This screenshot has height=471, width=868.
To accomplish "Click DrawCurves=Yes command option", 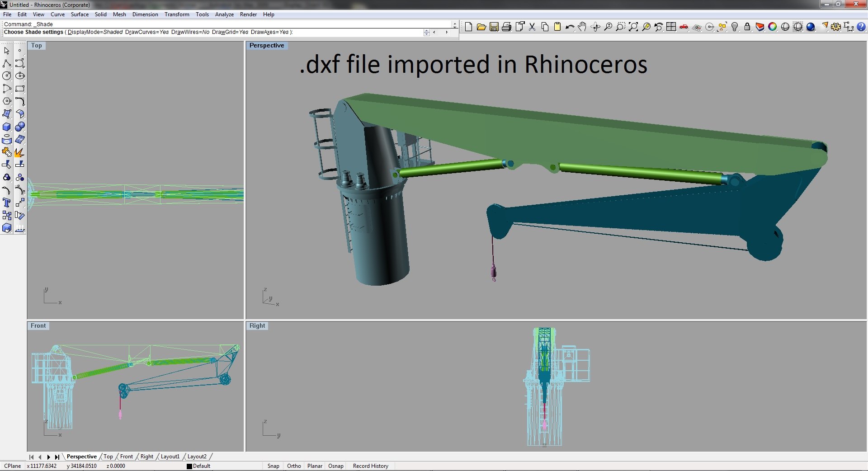I will click(x=147, y=32).
